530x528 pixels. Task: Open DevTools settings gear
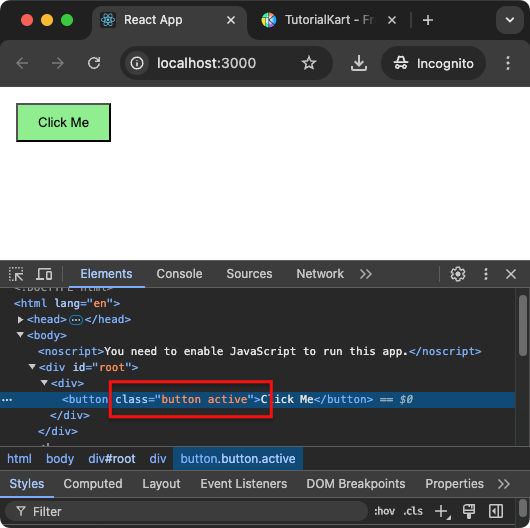[458, 274]
